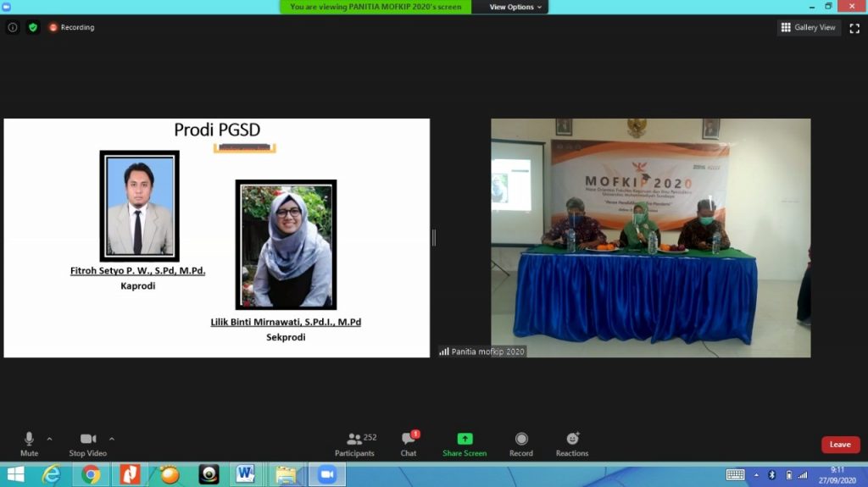This screenshot has height=487, width=868.
Task: Click the green encryption shield icon
Action: (33, 27)
